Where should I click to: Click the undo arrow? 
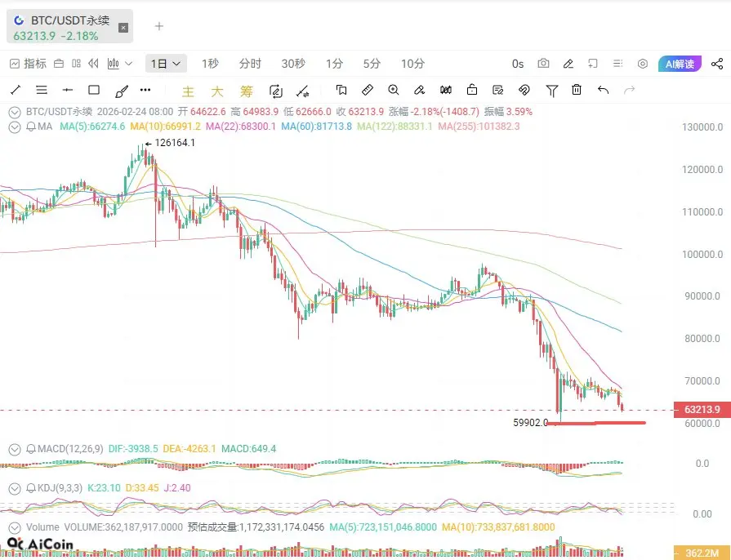click(604, 90)
